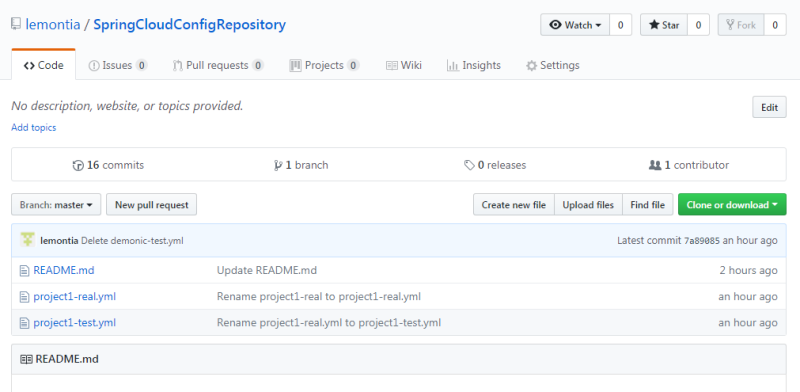The width and height of the screenshot is (800, 392).
Task: Click New pull request button
Action: click(152, 205)
